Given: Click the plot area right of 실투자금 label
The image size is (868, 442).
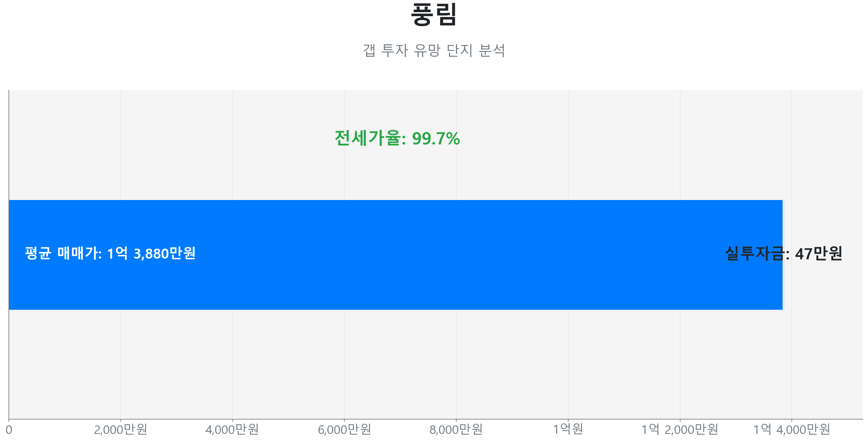Looking at the screenshot, I should pyautogui.click(x=854, y=254).
